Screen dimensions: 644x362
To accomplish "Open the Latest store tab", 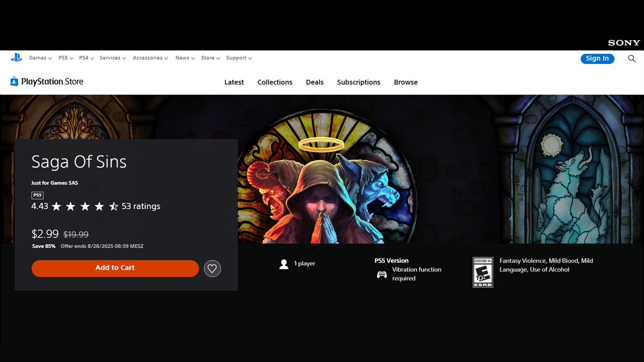I will pos(234,82).
